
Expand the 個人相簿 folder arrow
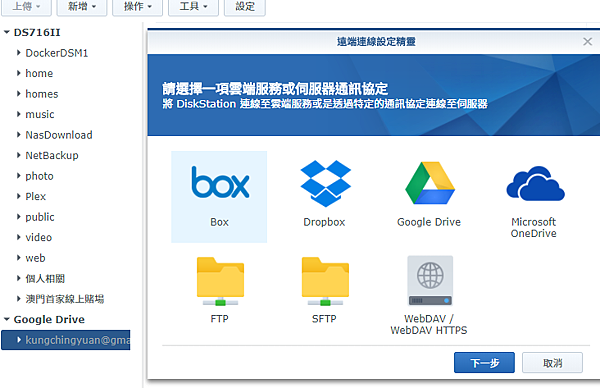point(18,278)
